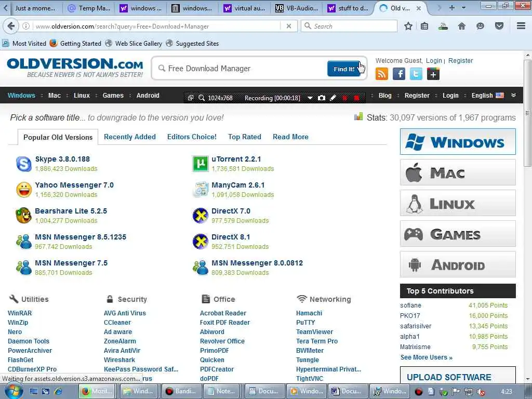The width and height of the screenshot is (532, 399).
Task: Open the Google Plus icon
Action: pyautogui.click(x=433, y=74)
